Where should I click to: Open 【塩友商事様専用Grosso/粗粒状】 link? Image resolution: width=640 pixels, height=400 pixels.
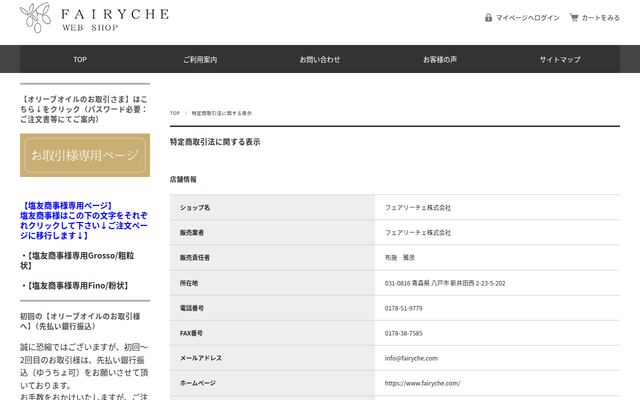pyautogui.click(x=78, y=260)
